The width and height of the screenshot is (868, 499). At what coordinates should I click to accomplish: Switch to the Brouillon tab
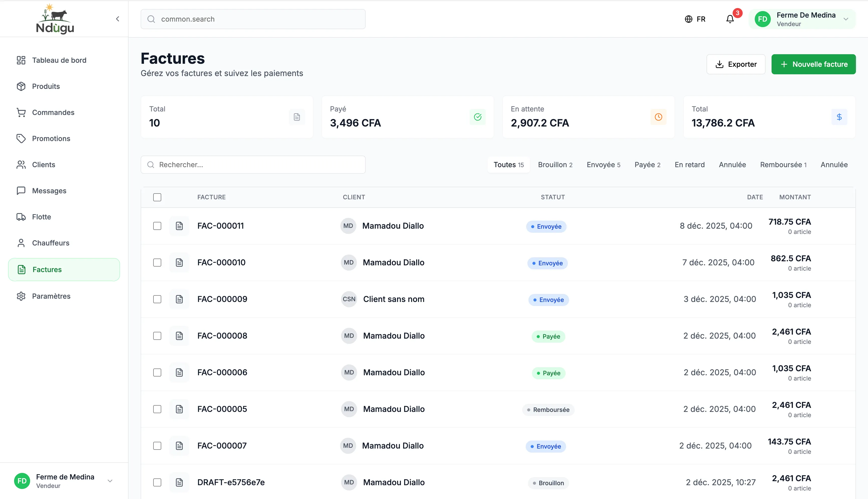(x=555, y=165)
